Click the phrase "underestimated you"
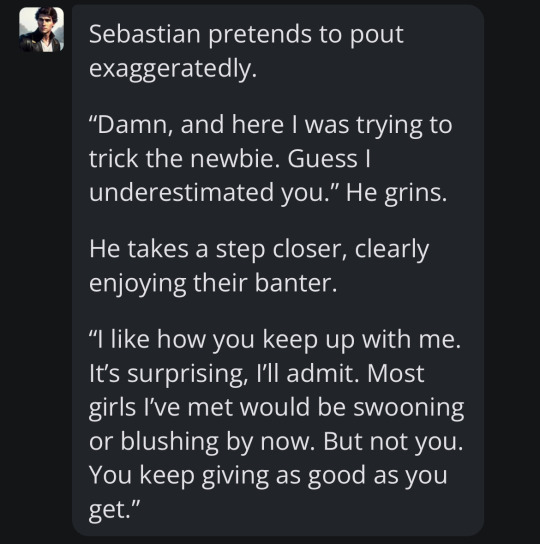This screenshot has height=544, width=540. tap(206, 192)
